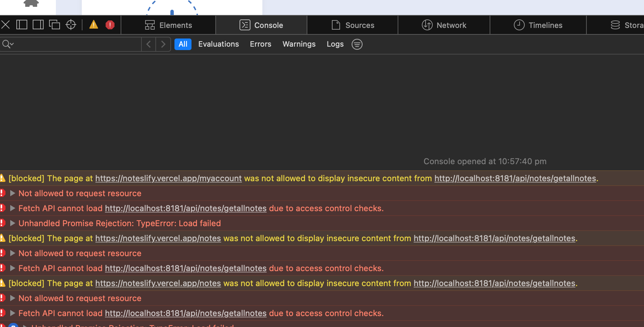Show warnings via yellow triangle toolbar icon

pyautogui.click(x=94, y=25)
